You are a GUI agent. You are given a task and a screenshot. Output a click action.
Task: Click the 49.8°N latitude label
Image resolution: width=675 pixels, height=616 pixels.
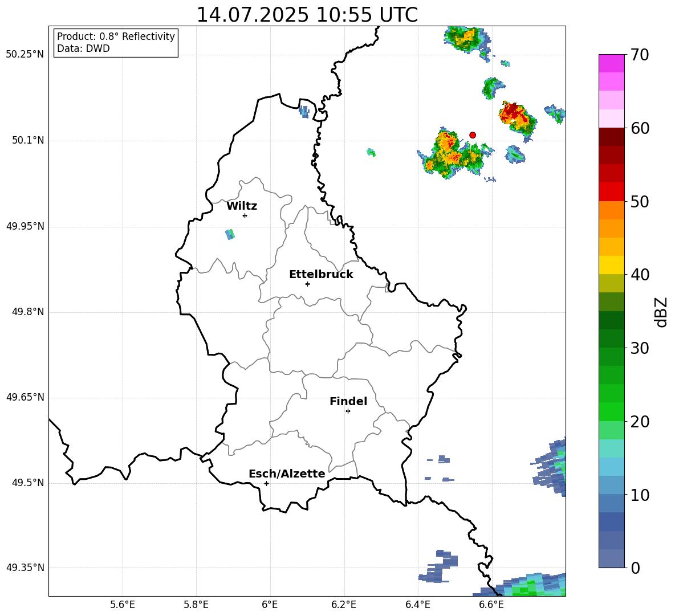[28, 312]
